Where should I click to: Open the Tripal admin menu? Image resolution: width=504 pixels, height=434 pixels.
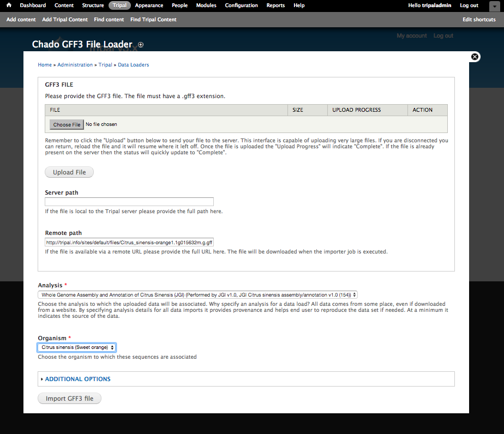[119, 5]
